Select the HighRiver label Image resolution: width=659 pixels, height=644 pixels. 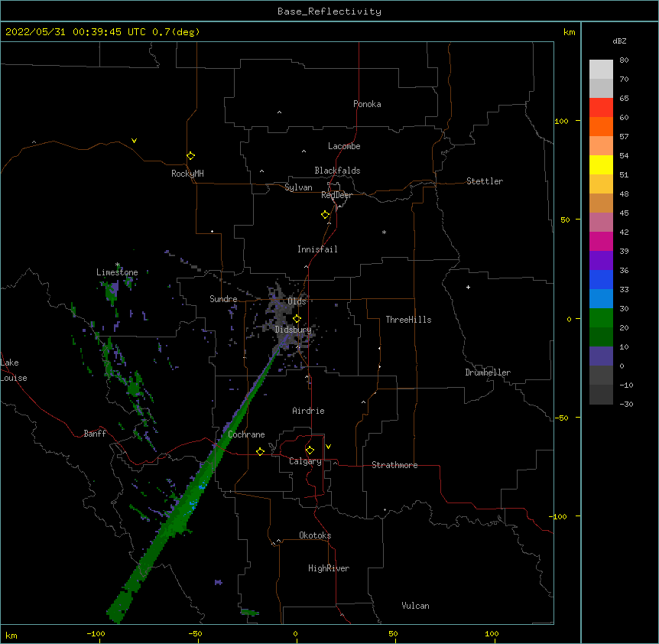click(329, 568)
